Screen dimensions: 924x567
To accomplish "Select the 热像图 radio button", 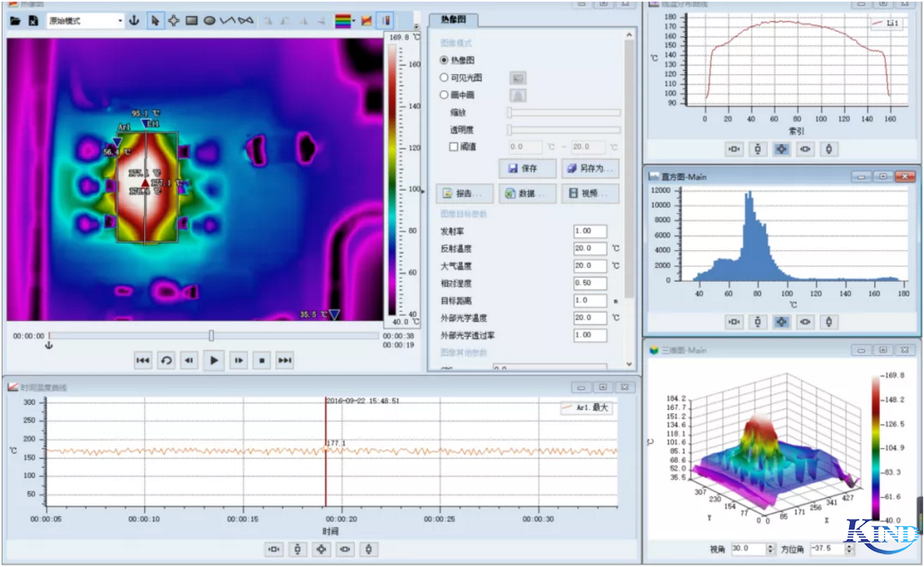I will click(x=444, y=60).
